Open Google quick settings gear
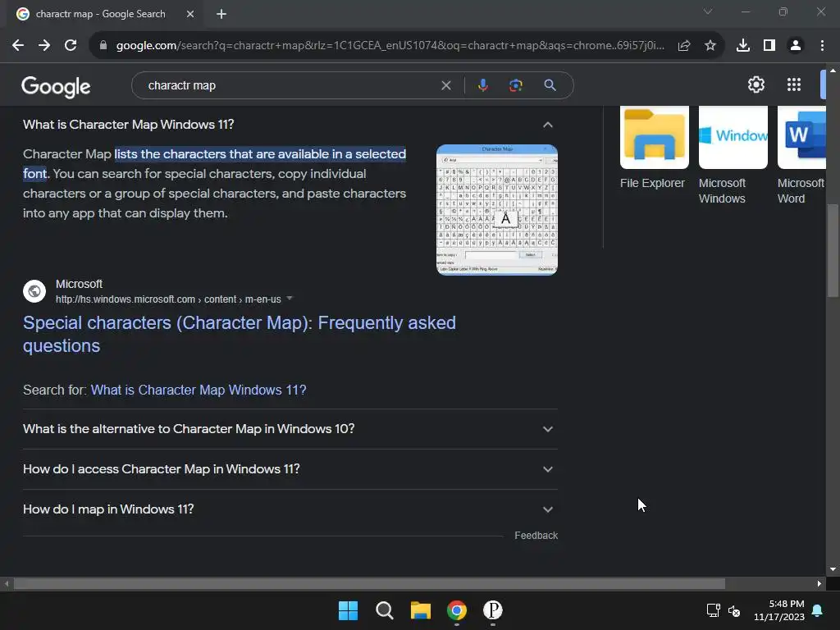The image size is (840, 630). coord(756,84)
